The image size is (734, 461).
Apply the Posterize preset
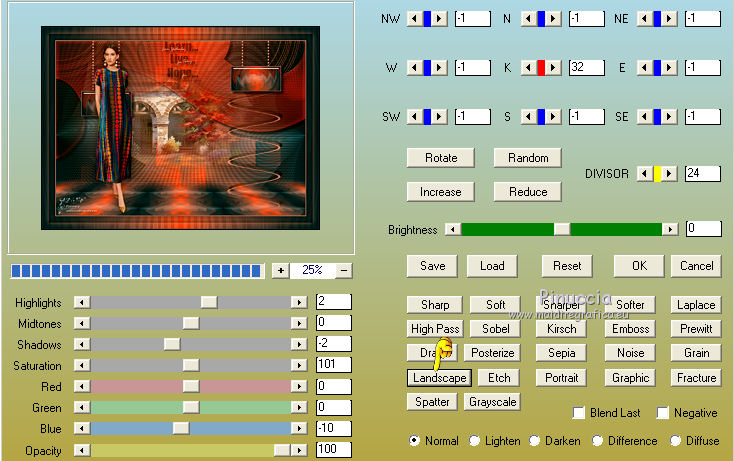[x=492, y=353]
